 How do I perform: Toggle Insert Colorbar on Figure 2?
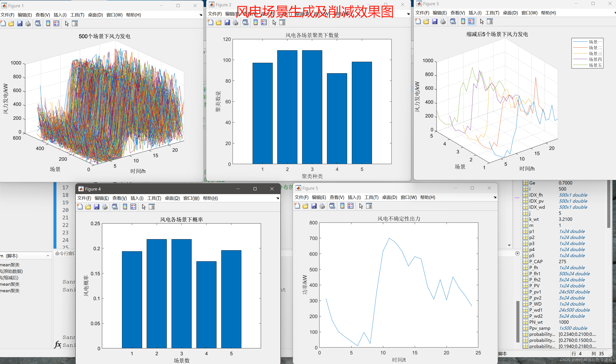[255, 22]
